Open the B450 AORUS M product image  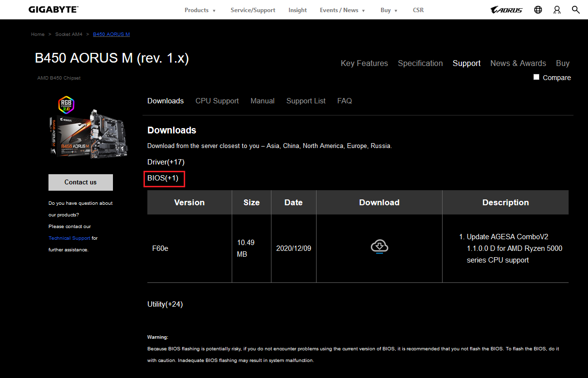tap(88, 126)
